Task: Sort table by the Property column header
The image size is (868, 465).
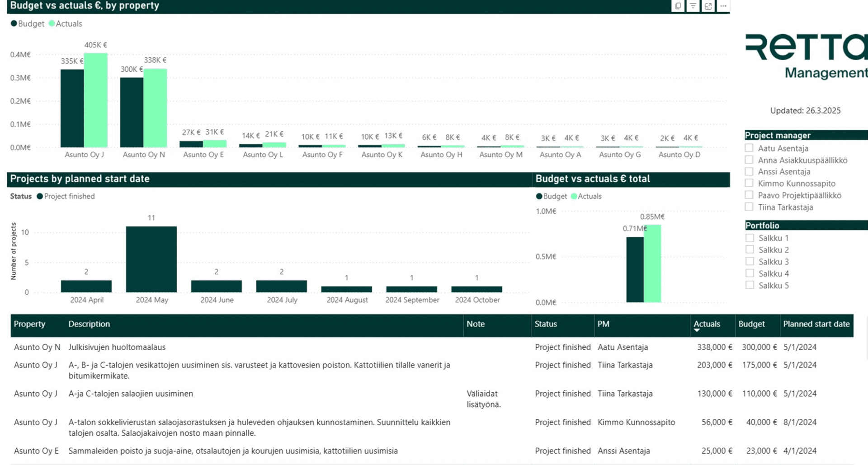Action: pos(29,324)
